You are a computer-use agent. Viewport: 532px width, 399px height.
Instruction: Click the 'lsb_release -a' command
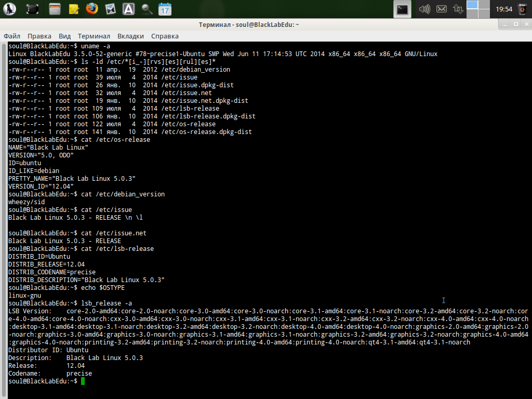(x=107, y=303)
